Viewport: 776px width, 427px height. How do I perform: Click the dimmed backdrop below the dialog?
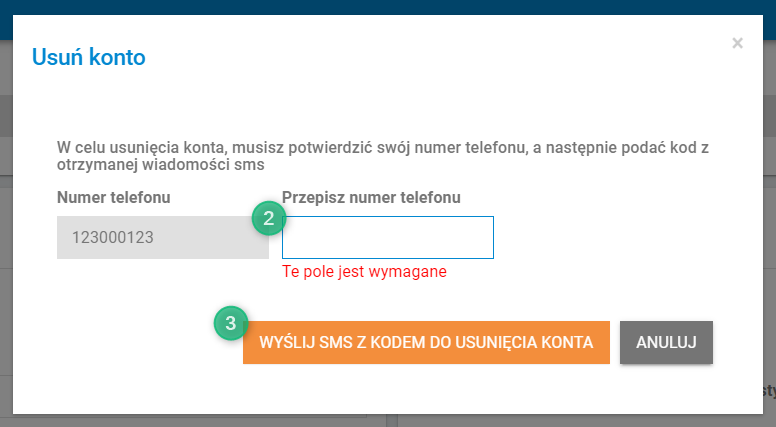click(388, 421)
